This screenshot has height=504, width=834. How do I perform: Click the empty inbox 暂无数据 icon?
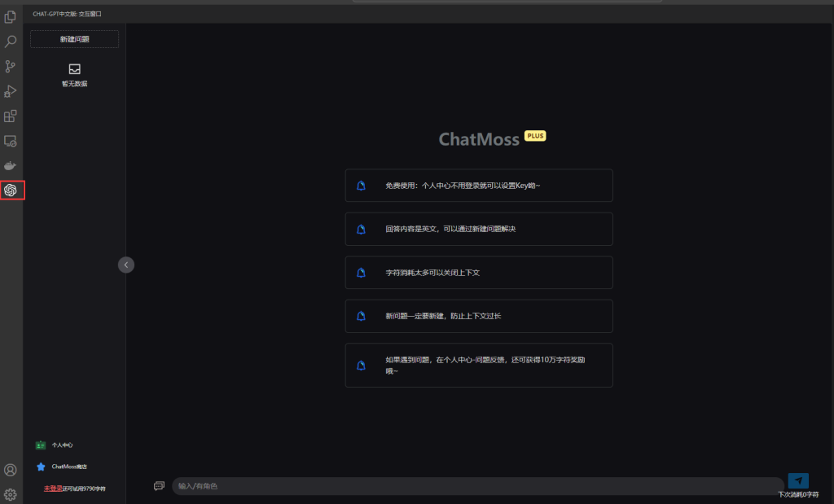(74, 69)
